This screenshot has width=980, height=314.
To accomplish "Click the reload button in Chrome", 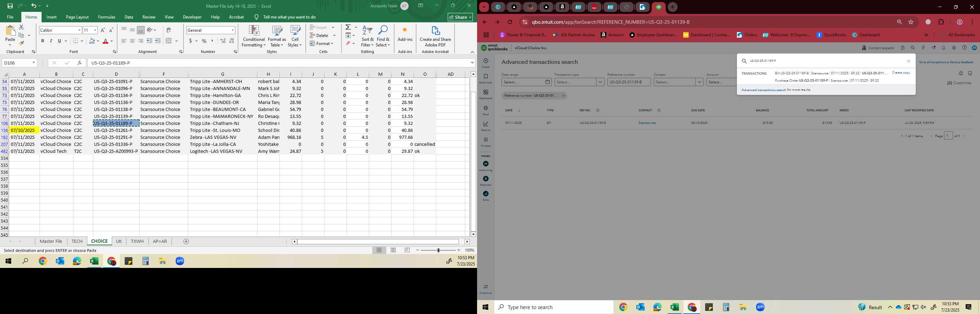I will [510, 22].
